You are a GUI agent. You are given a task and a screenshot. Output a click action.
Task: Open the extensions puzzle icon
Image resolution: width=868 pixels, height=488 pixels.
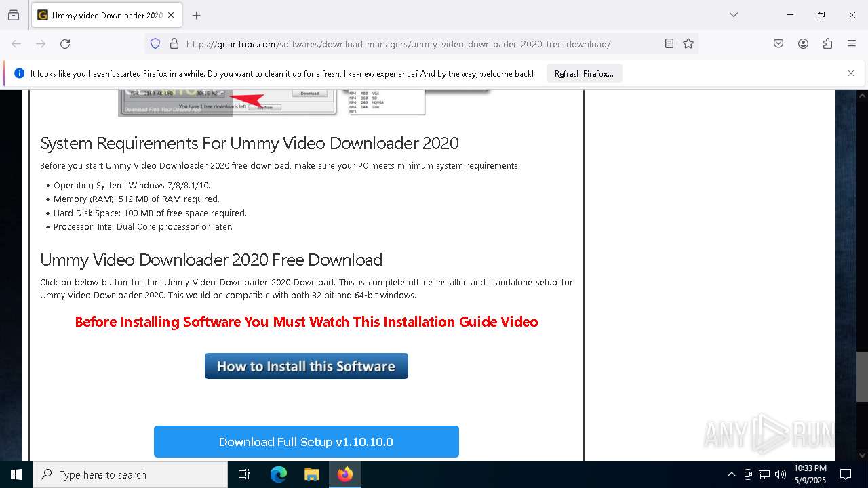tap(827, 44)
